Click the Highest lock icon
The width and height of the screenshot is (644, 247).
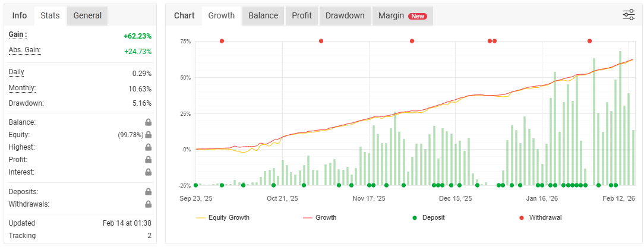148,147
